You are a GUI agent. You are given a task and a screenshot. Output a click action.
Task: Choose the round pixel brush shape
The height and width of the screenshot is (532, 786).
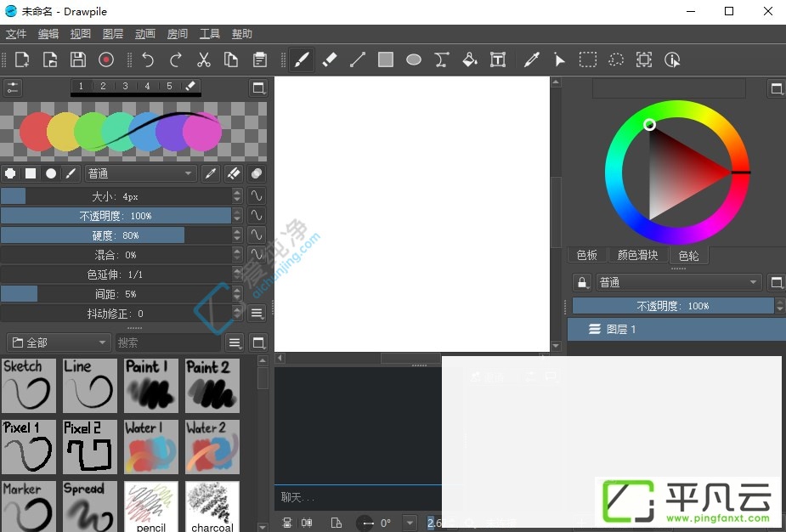(x=10, y=173)
